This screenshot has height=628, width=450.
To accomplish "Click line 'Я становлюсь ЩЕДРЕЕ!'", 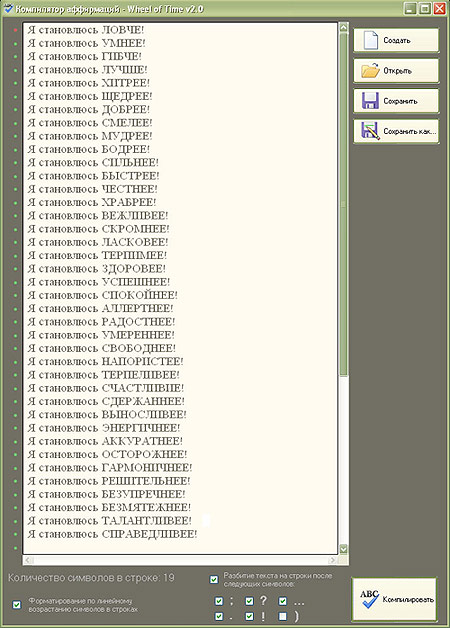I will pyautogui.click(x=90, y=97).
